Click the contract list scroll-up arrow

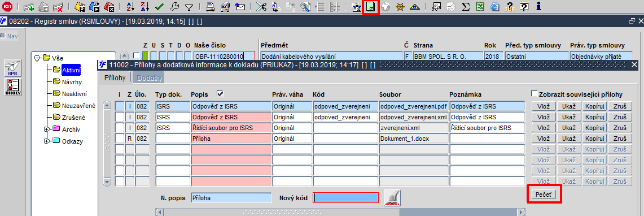click(x=124, y=56)
